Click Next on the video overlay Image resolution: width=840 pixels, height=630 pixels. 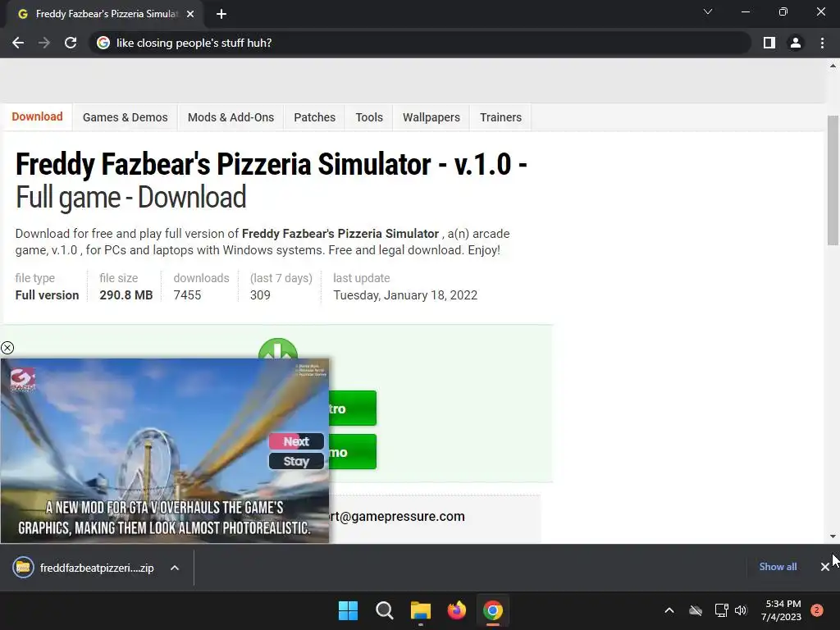[296, 441]
